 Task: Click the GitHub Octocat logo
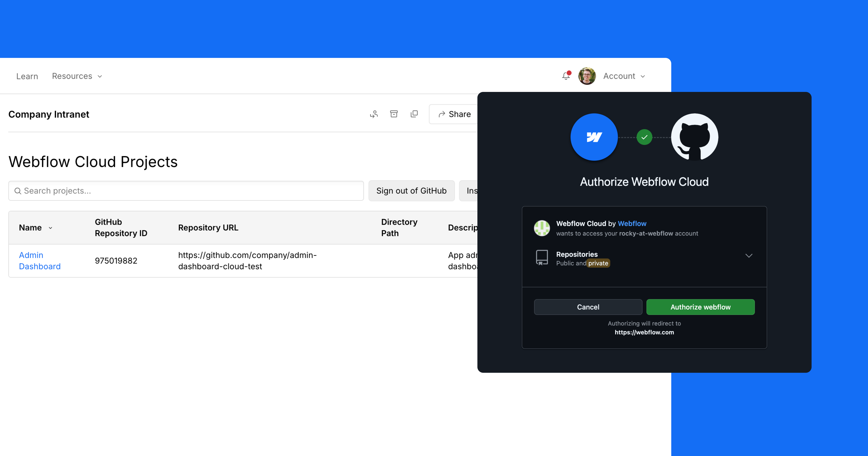(694, 137)
